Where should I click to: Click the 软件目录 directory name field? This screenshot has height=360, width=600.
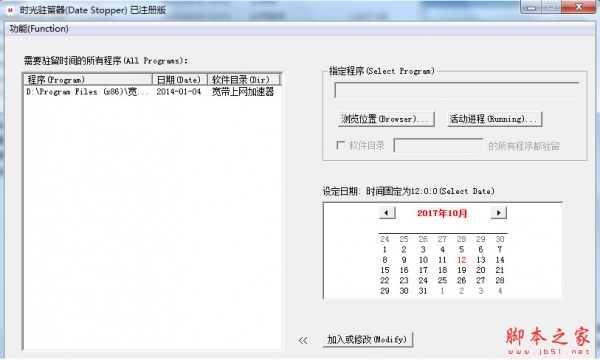pyautogui.click(x=438, y=146)
